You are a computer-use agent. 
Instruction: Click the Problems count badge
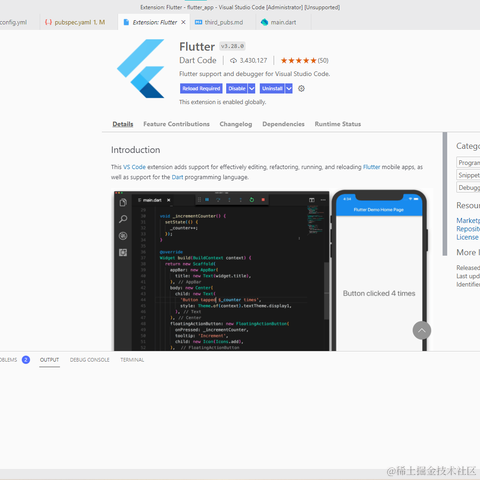(26, 360)
